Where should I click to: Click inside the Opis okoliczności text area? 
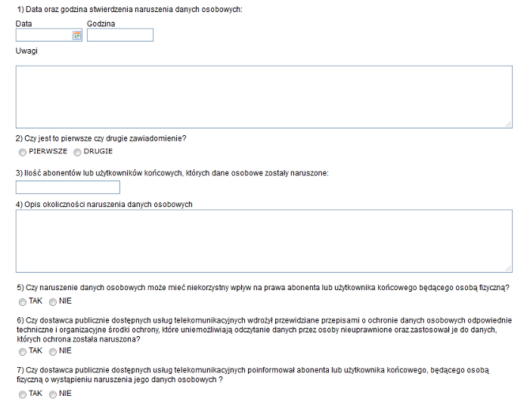[x=264, y=241]
